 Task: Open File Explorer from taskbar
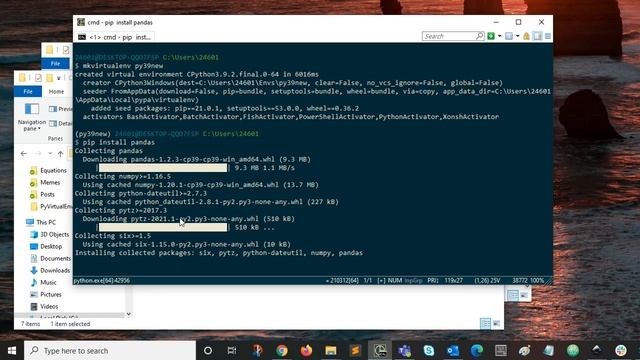(331, 351)
